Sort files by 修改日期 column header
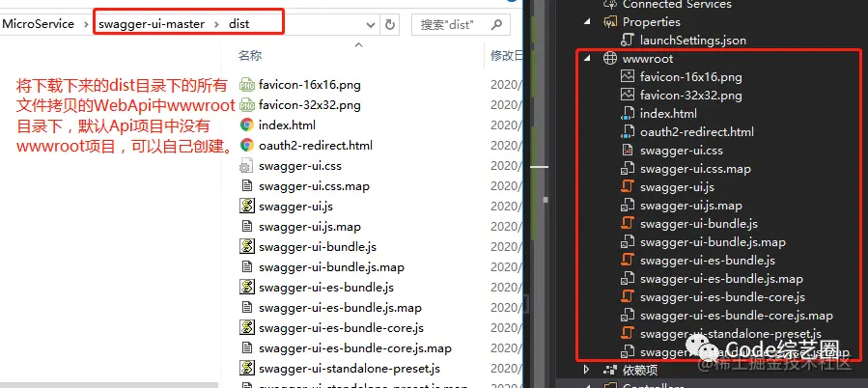 click(x=507, y=55)
